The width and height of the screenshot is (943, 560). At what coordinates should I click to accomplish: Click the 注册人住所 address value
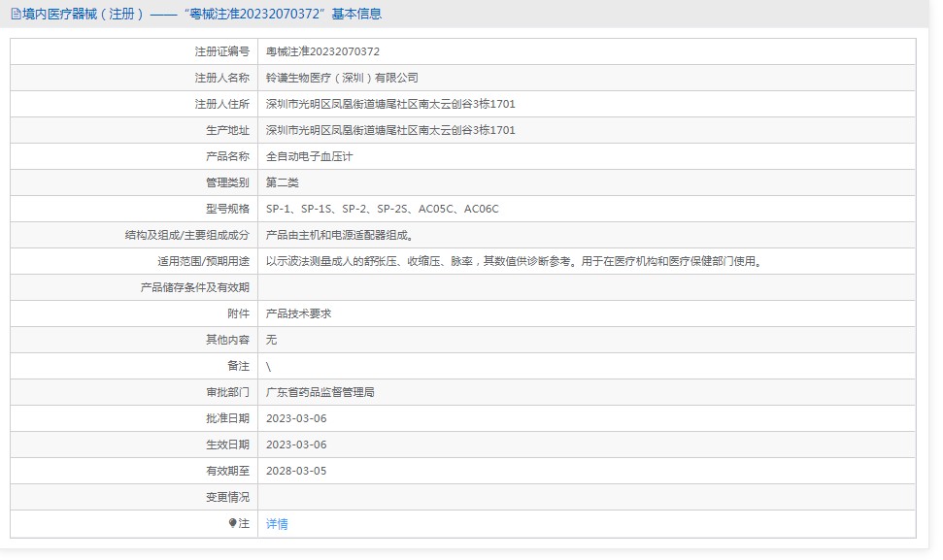[x=390, y=104]
